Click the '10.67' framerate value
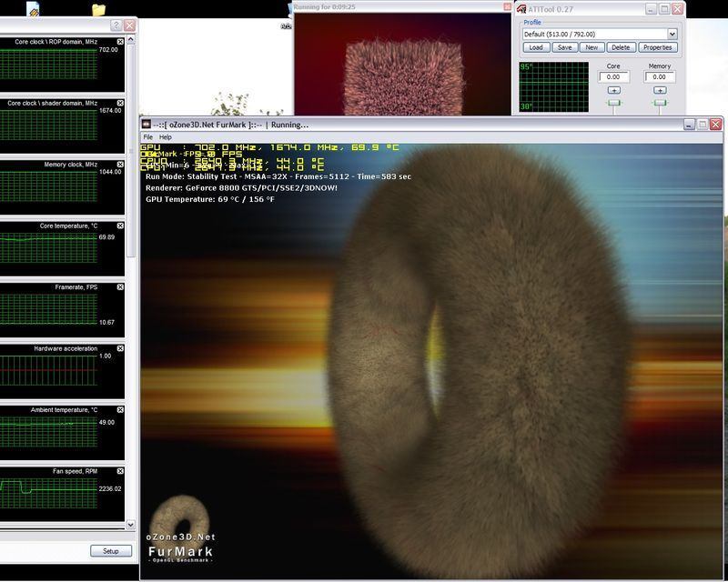The width and height of the screenshot is (728, 582). point(106,322)
